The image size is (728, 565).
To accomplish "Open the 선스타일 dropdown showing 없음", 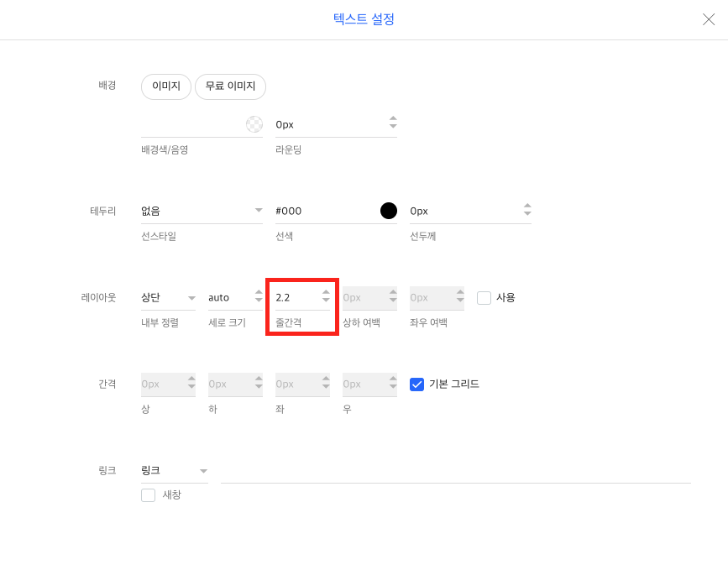I will [x=202, y=211].
